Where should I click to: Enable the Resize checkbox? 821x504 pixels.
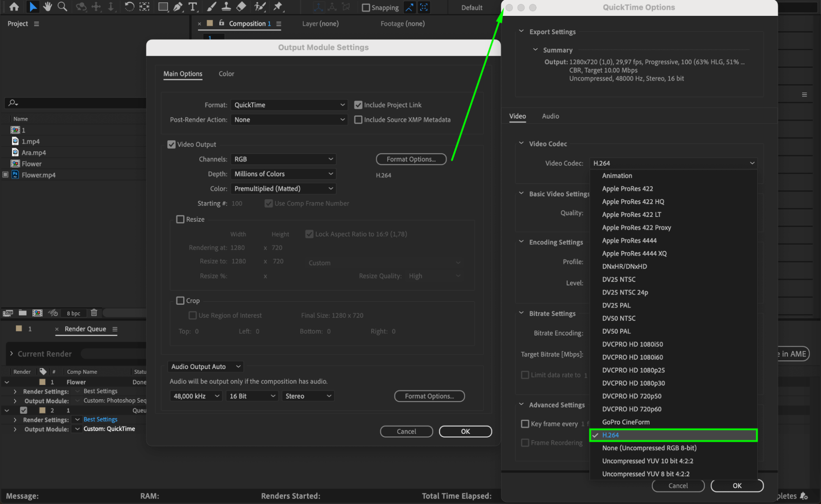tap(180, 219)
